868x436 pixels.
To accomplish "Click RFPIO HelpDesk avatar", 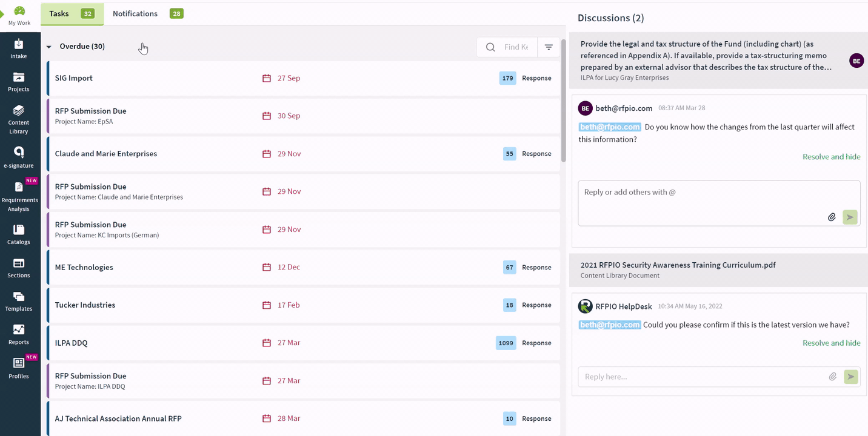I will point(585,306).
